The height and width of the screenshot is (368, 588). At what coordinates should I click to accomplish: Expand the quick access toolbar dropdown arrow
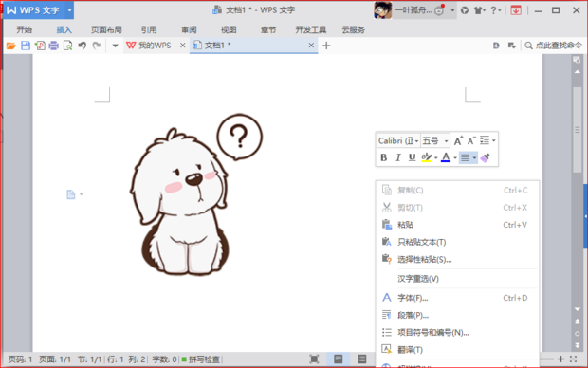[x=115, y=46]
